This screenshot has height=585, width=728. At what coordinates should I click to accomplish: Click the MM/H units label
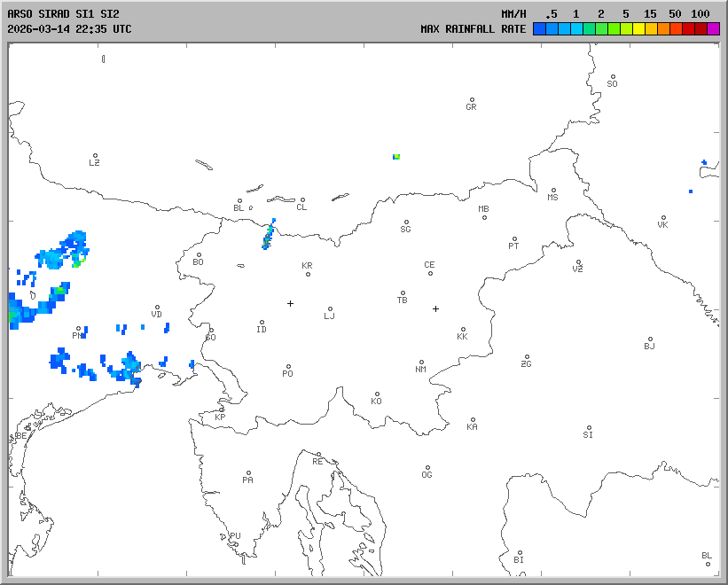pyautogui.click(x=513, y=14)
